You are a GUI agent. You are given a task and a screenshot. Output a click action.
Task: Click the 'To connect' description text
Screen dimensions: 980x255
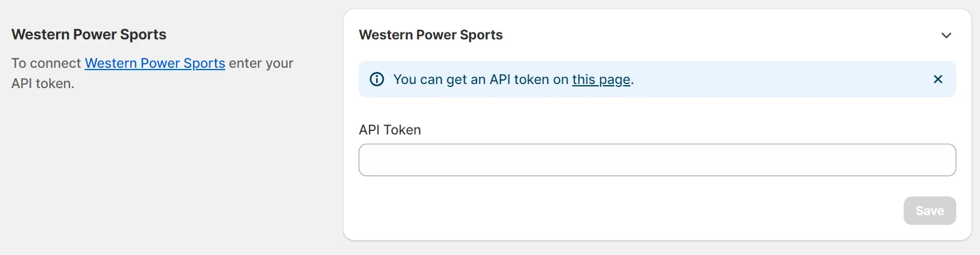pos(46,63)
